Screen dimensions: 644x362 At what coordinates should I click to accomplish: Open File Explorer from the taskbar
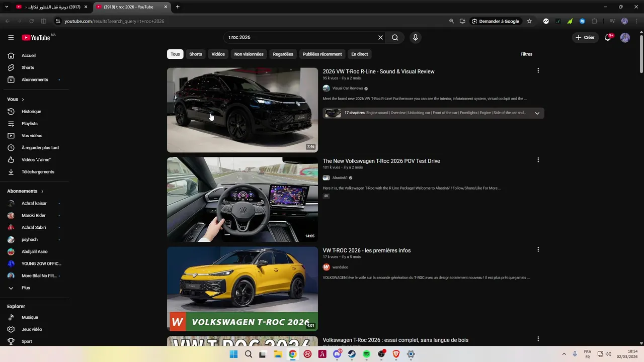(x=278, y=354)
